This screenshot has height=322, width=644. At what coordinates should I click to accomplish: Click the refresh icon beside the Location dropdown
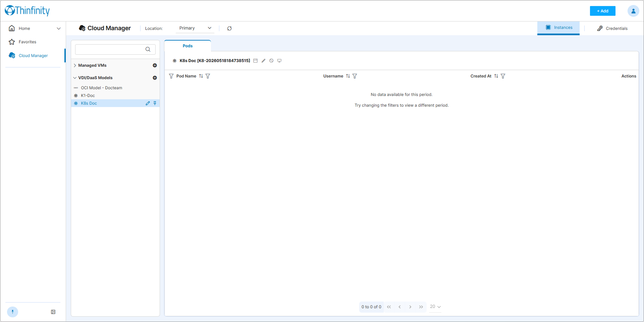[x=229, y=29]
